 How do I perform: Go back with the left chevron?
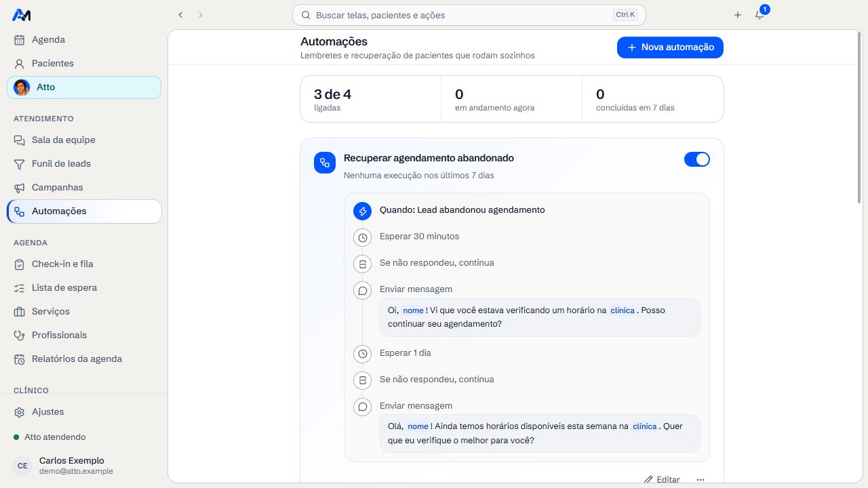click(180, 15)
